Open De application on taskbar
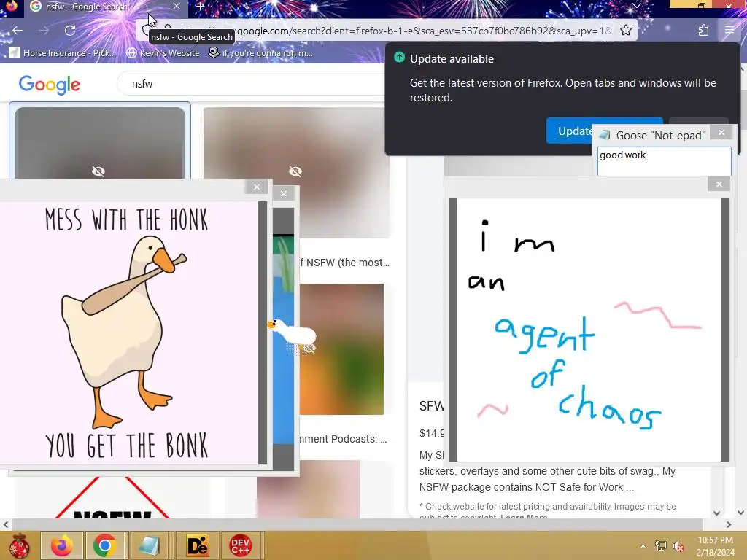Screen dimensions: 747x560 click(x=197, y=545)
